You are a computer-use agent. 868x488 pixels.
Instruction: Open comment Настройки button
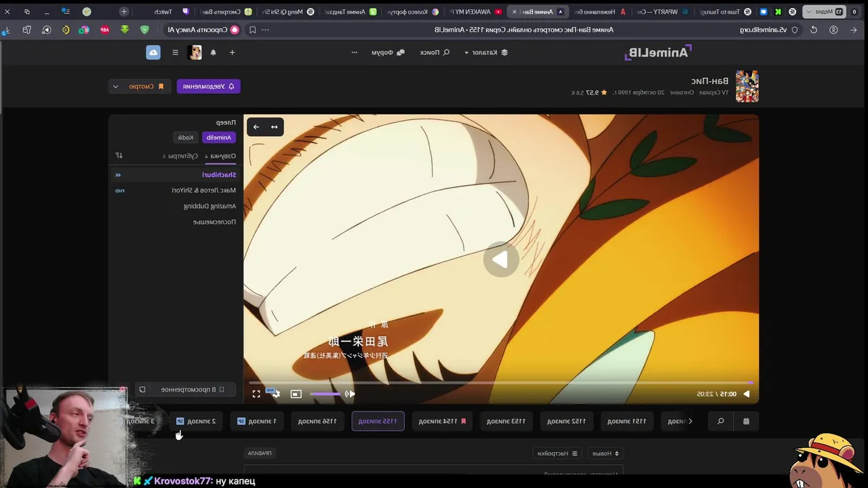tap(557, 453)
